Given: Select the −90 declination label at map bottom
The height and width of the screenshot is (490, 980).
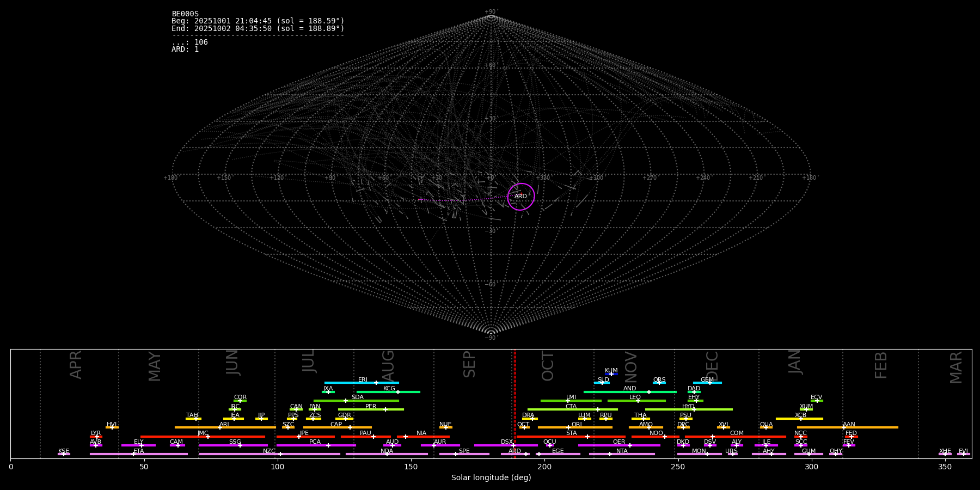Looking at the screenshot, I should 491,338.
